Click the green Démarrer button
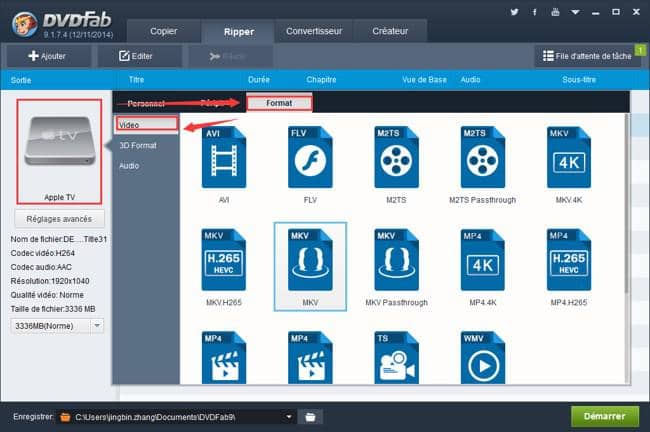The image size is (650, 432). click(x=605, y=416)
